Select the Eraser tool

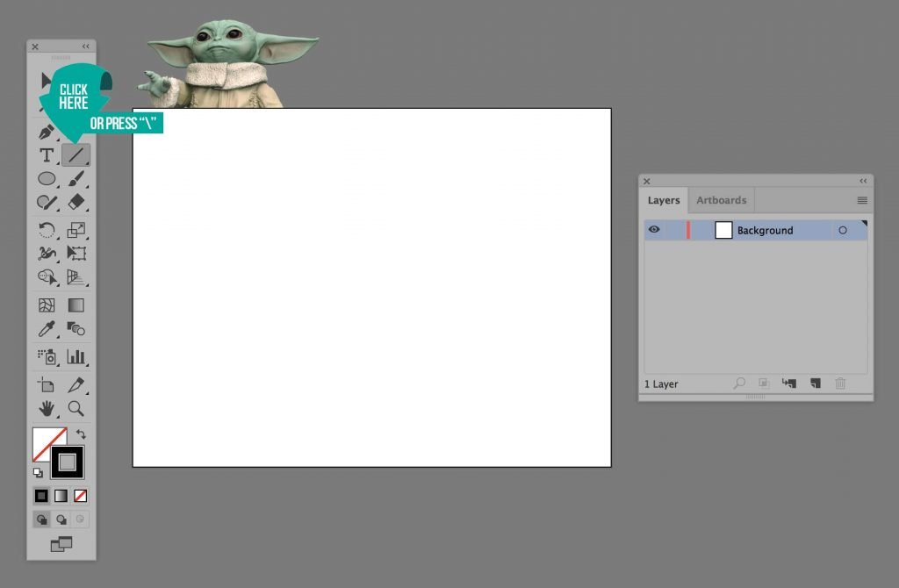[76, 202]
